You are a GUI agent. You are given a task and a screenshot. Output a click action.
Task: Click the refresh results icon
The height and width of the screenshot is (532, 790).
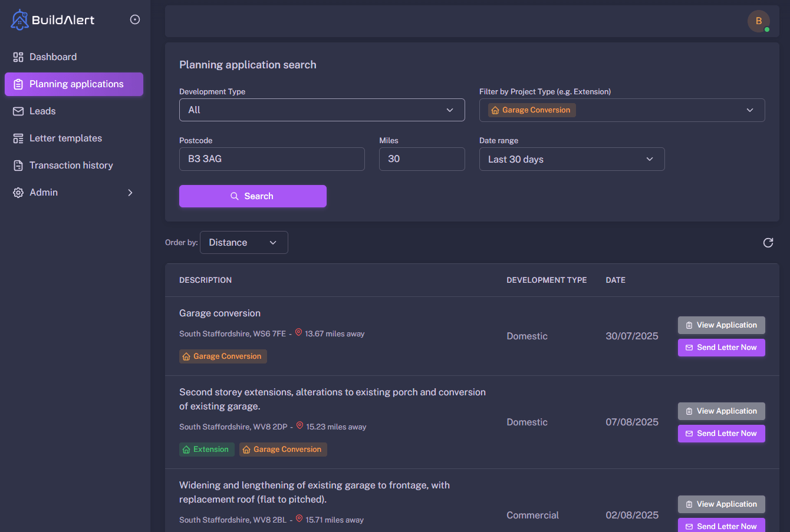coord(768,243)
